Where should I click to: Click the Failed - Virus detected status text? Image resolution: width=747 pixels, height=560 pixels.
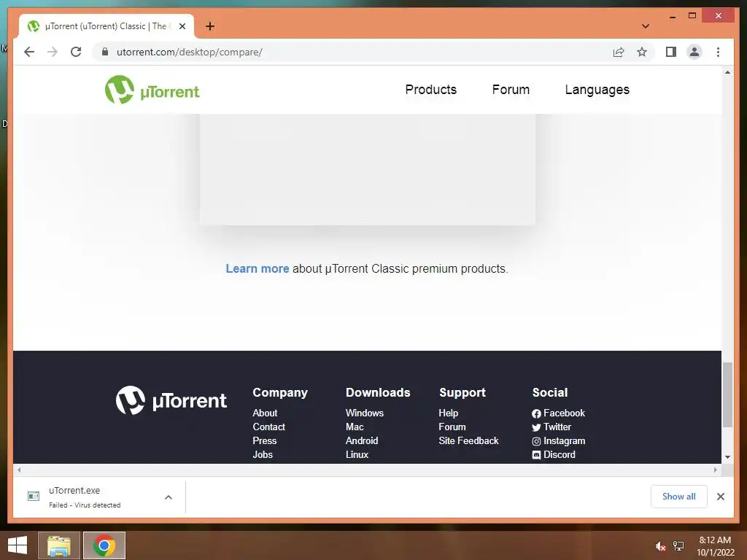pos(85,505)
